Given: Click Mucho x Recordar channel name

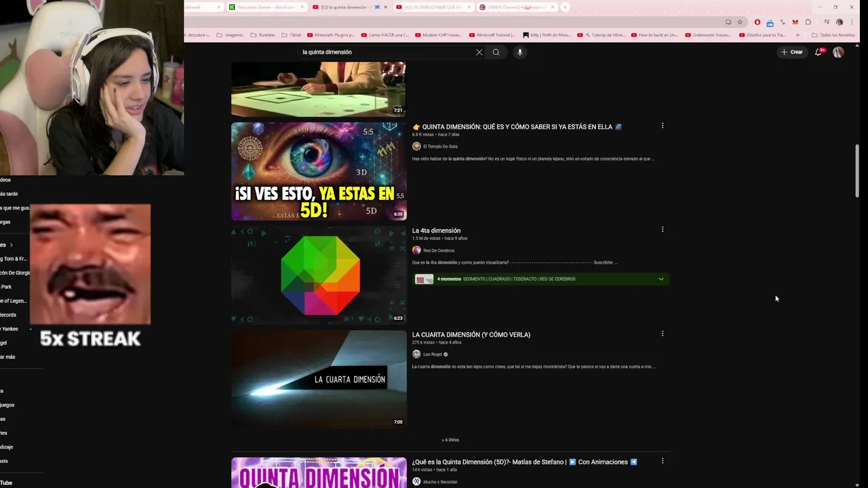Looking at the screenshot, I should coord(440,481).
